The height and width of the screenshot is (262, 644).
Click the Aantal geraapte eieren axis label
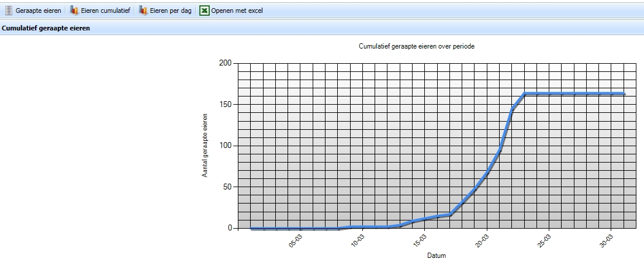205,146
